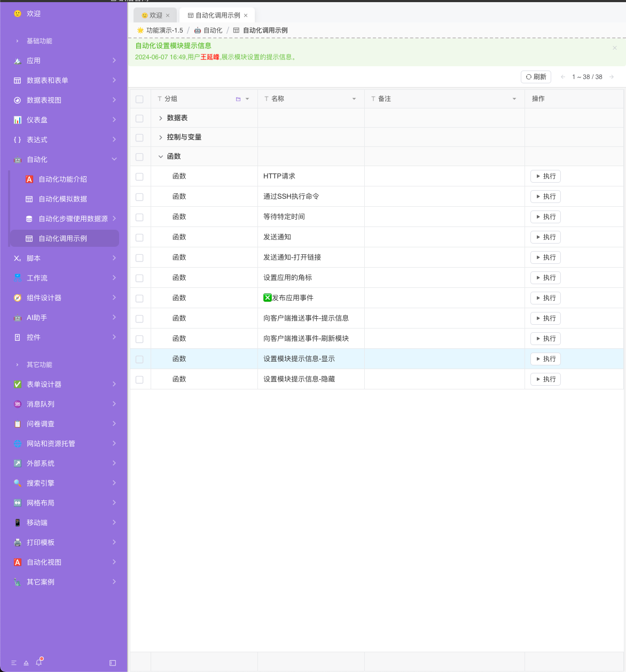Click the 表达式 curly-braces icon
Image resolution: width=626 pixels, height=672 pixels.
[x=18, y=139]
